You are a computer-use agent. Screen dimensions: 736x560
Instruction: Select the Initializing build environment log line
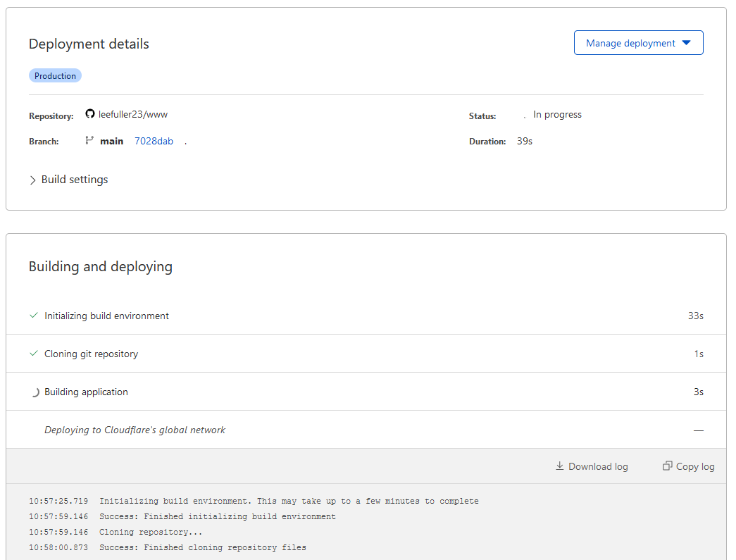click(254, 501)
